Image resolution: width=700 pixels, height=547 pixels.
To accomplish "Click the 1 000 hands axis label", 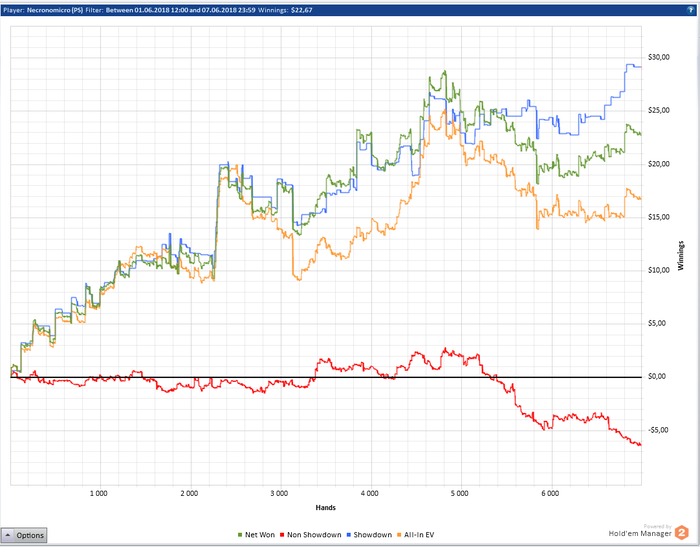I will tap(99, 493).
